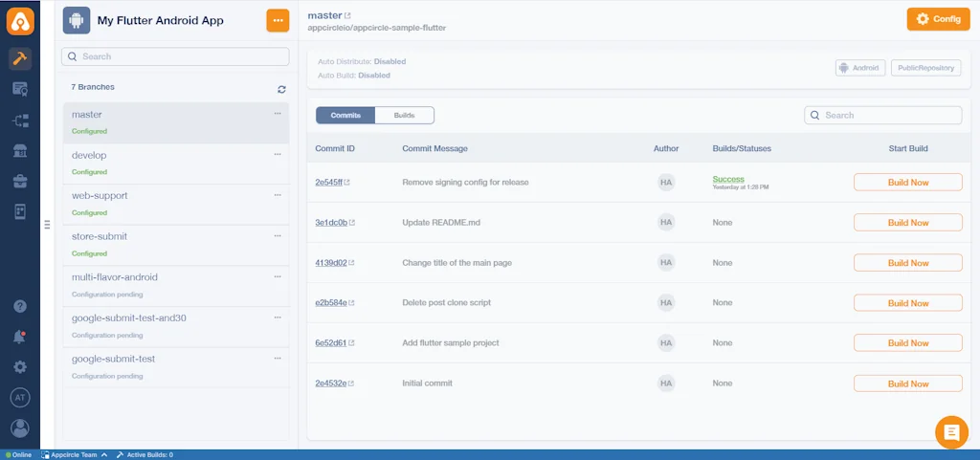
Task: Click the AT organization avatar
Action: pyautogui.click(x=20, y=398)
